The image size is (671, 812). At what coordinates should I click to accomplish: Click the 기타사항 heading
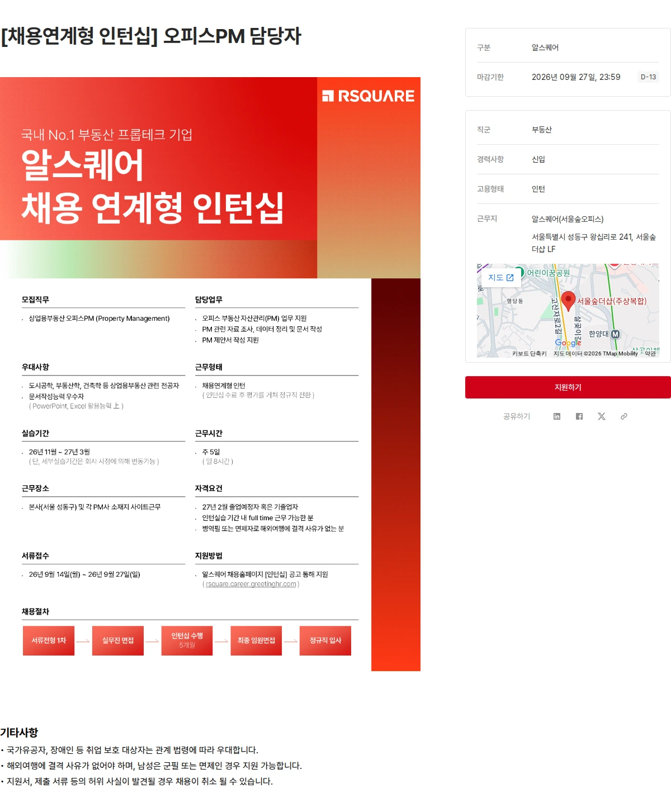coord(19,732)
